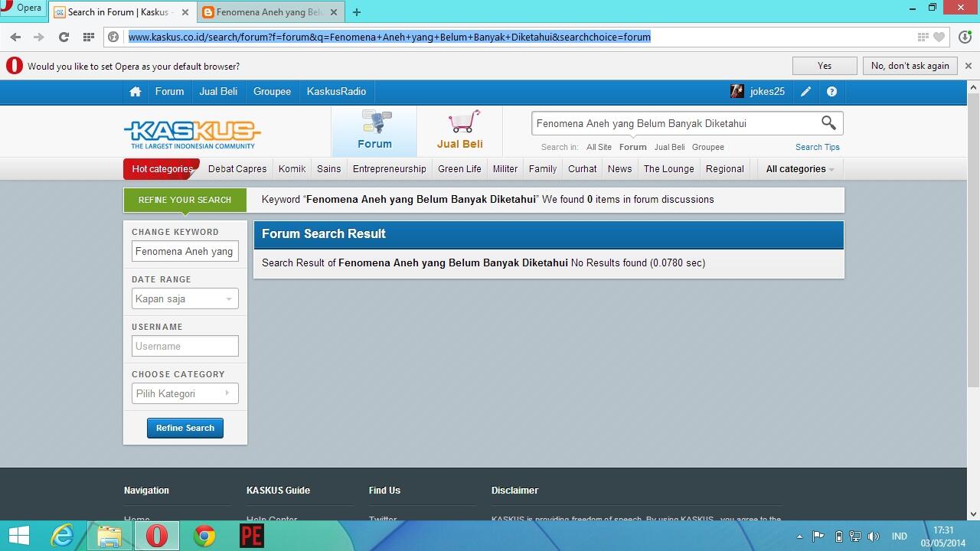This screenshot has height=551, width=980.
Task: Reload the page
Action: pyautogui.click(x=64, y=37)
